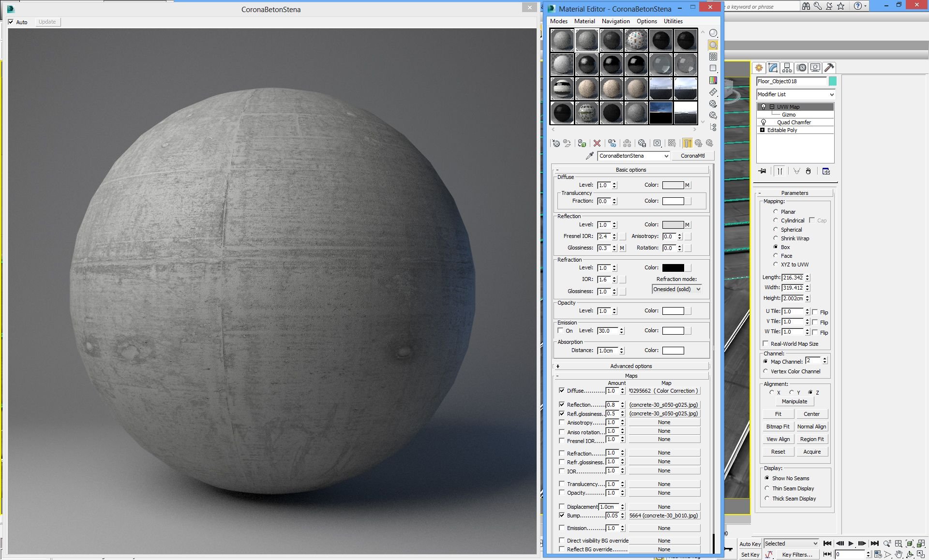The width and height of the screenshot is (929, 560).
Task: Click the Pin Stack icon
Action: (763, 171)
